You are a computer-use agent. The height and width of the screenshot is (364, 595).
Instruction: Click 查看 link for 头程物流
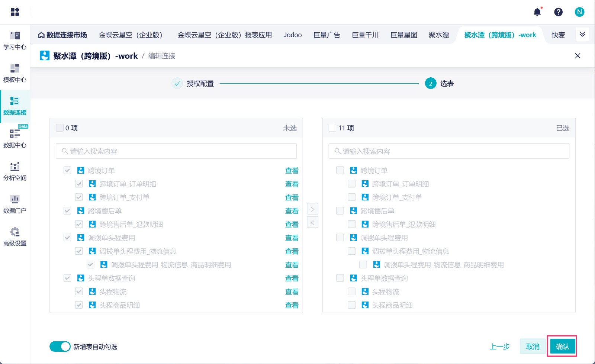292,291
